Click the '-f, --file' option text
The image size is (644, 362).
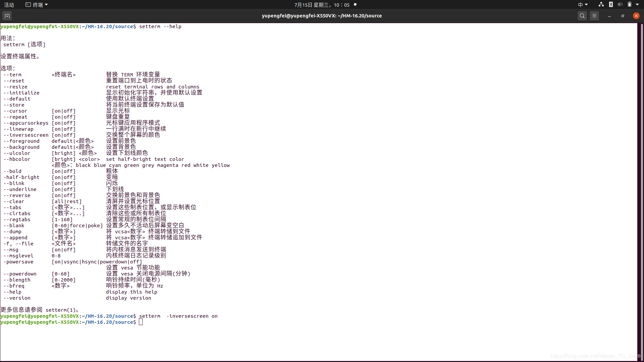click(x=18, y=244)
